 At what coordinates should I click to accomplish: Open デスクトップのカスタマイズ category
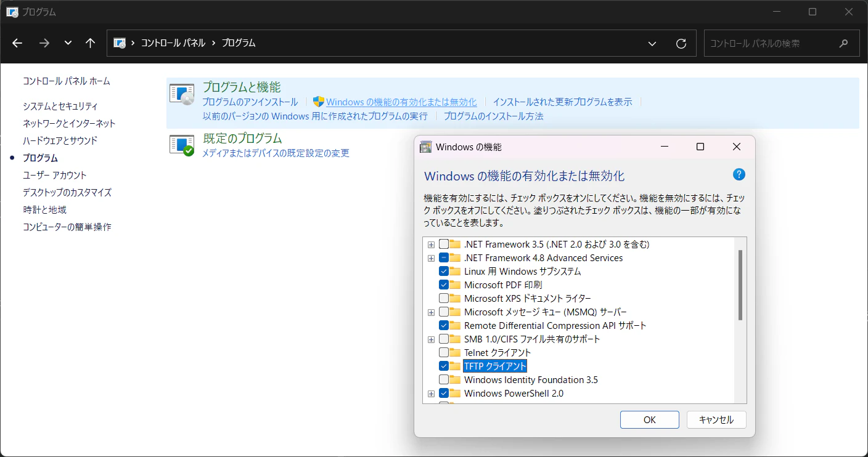coord(67,193)
